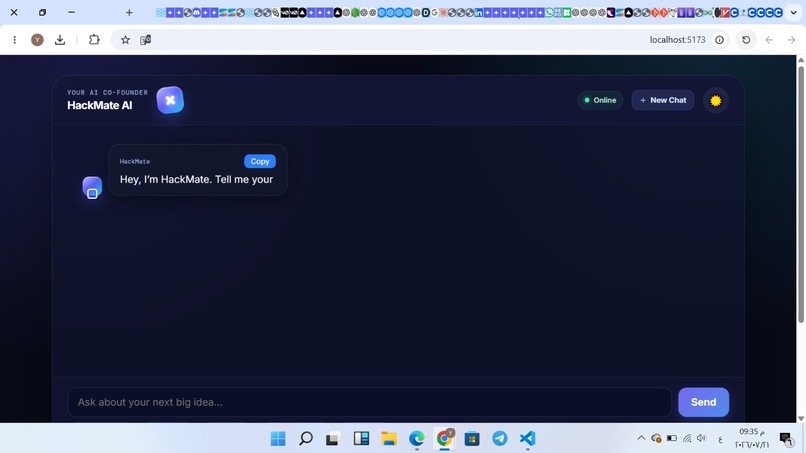Select the message "Hey, I'm HackMate. Tell me your"
The width and height of the screenshot is (806, 453).
pyautogui.click(x=196, y=179)
